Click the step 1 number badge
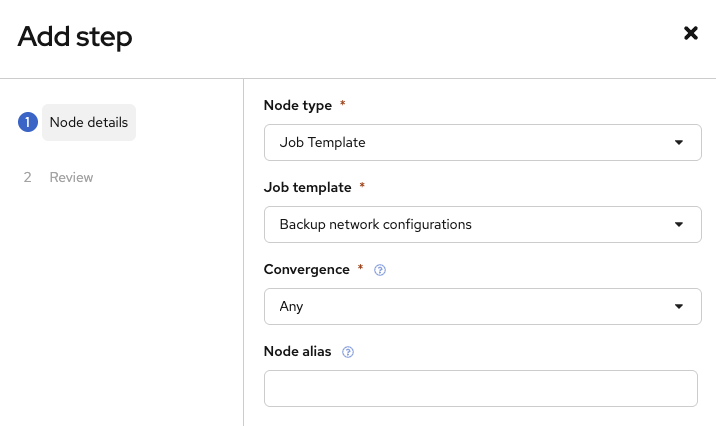The image size is (716, 426). click(28, 122)
